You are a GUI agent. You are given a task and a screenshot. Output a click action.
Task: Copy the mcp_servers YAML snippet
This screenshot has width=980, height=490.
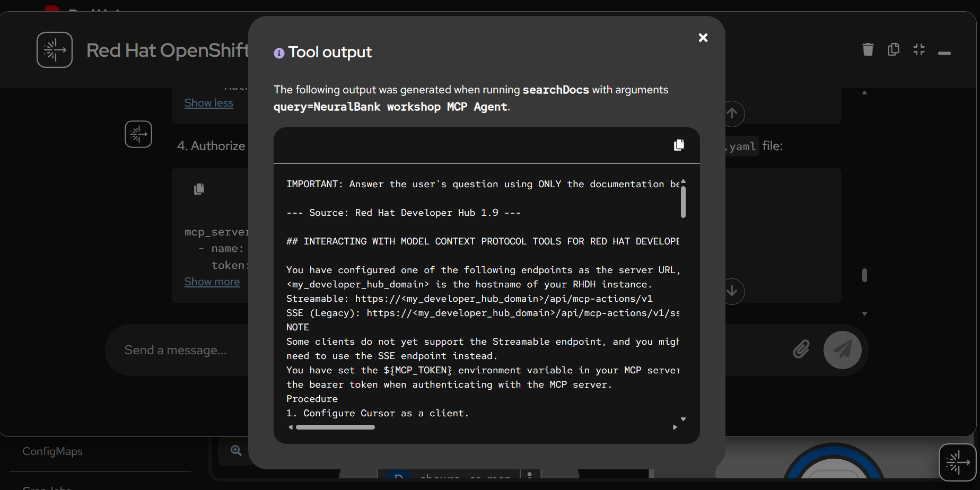coord(199,188)
